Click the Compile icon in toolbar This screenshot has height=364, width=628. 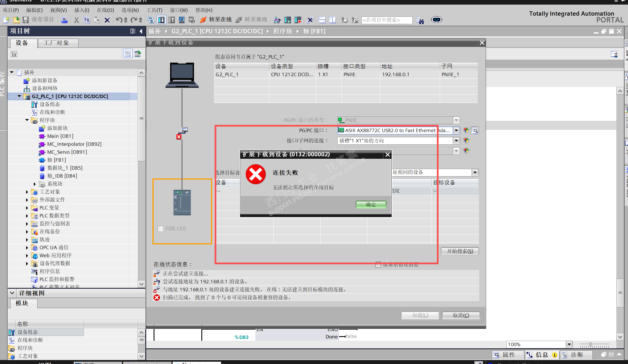click(151, 20)
